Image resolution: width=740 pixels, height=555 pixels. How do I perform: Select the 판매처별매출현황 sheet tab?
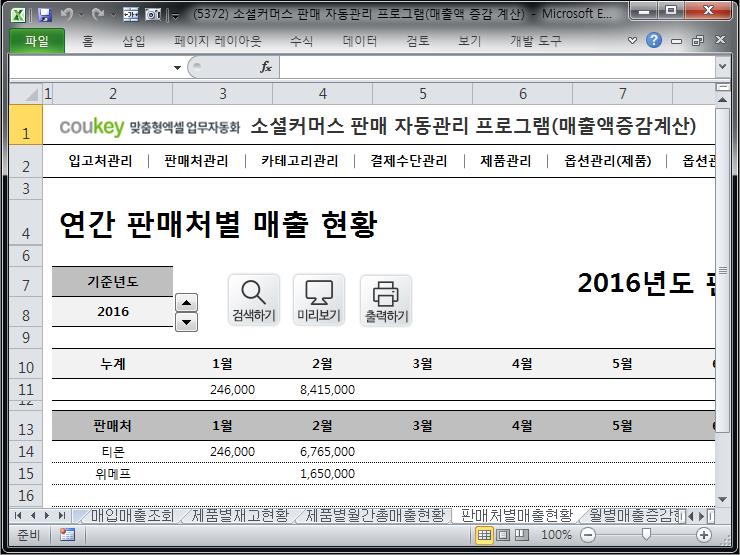[x=516, y=515]
